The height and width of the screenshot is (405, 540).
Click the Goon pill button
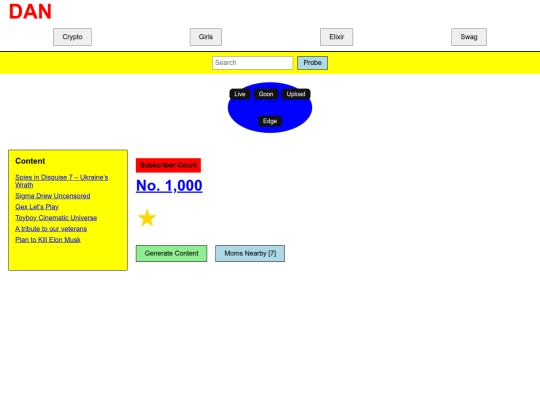pos(266,94)
